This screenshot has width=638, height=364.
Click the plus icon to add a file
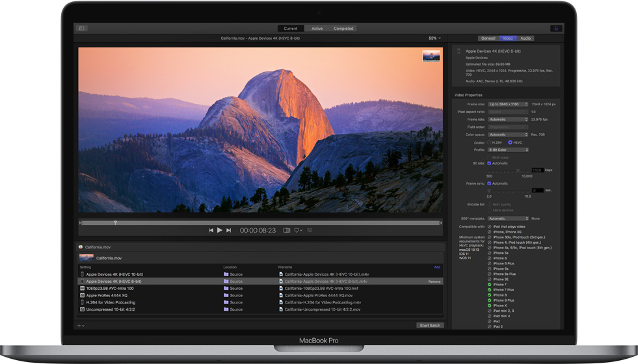(79, 325)
